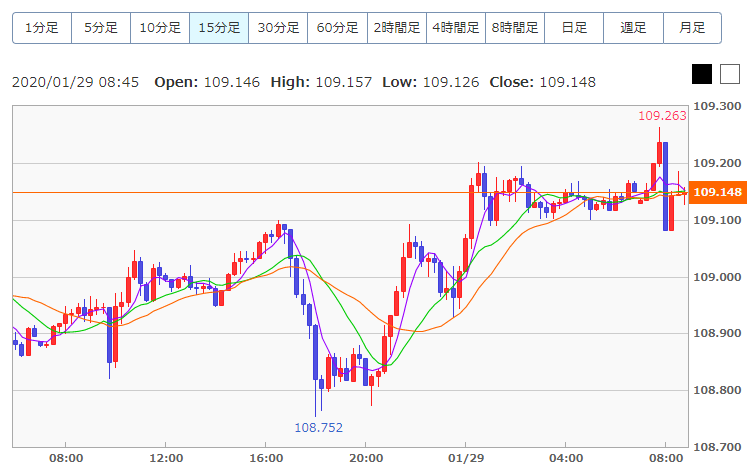The width and height of the screenshot is (751, 472).
Task: Select the 8時間足 interval
Action: tap(515, 28)
